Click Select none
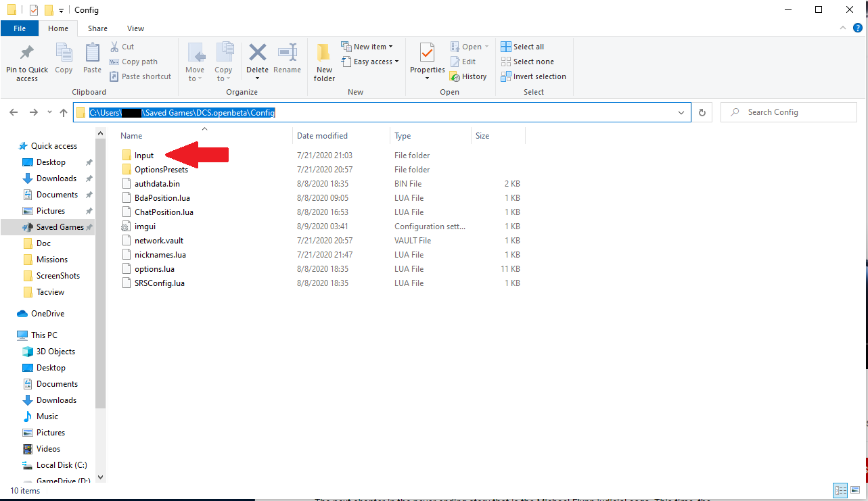Viewport: 868px width, 501px height. pyautogui.click(x=527, y=62)
